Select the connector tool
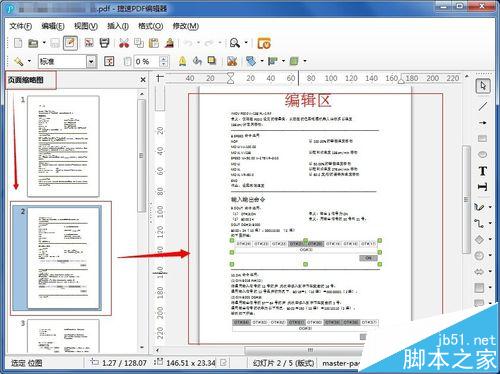This screenshot has width=500, height=374. click(x=479, y=223)
